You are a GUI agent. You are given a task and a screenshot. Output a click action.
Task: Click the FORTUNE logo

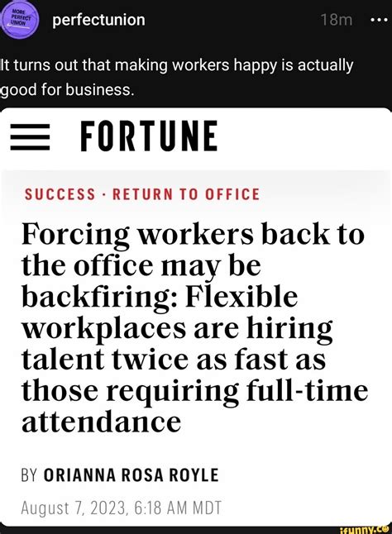(x=149, y=136)
